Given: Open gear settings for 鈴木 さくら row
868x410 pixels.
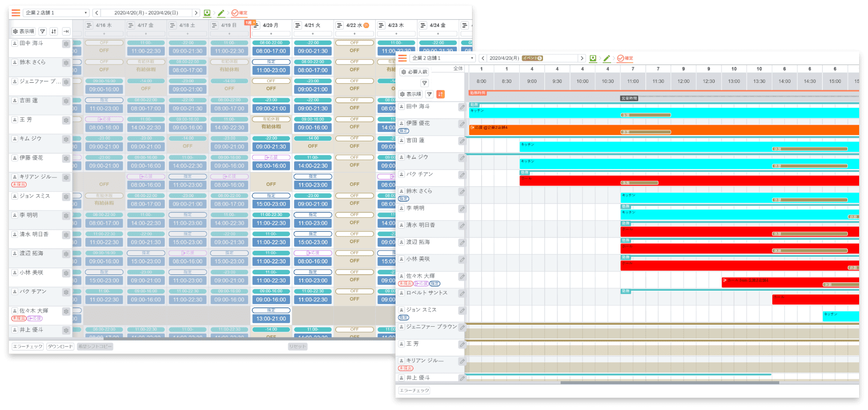Looking at the screenshot, I should pos(66,63).
